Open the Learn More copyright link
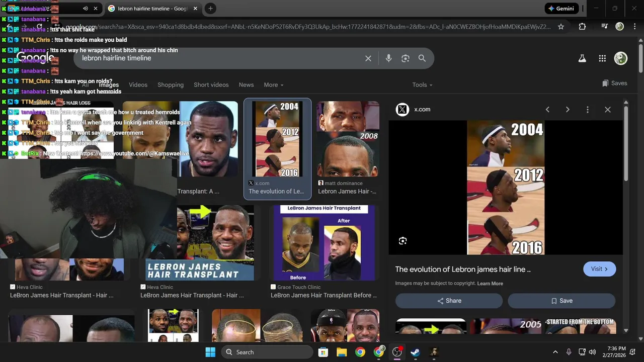 point(490,284)
